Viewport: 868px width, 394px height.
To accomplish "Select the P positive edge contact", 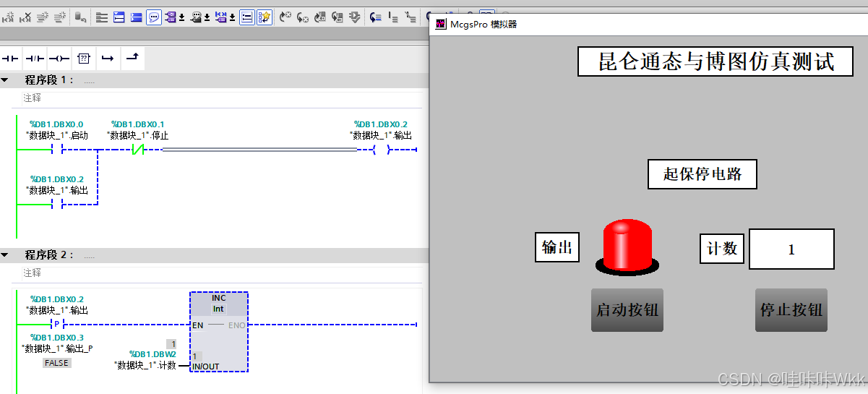I will point(57,324).
